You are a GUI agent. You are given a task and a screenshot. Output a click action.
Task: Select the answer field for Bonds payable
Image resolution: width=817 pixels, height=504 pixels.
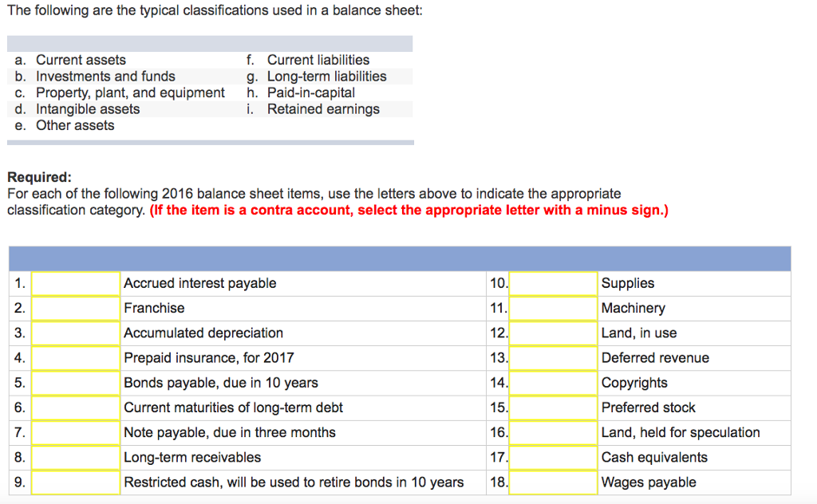pos(76,383)
